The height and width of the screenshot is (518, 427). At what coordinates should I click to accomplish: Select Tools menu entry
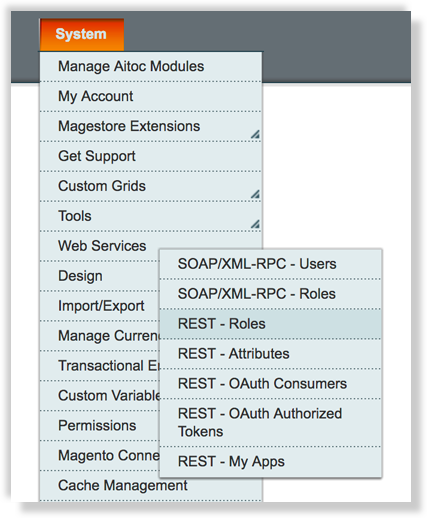[151, 216]
